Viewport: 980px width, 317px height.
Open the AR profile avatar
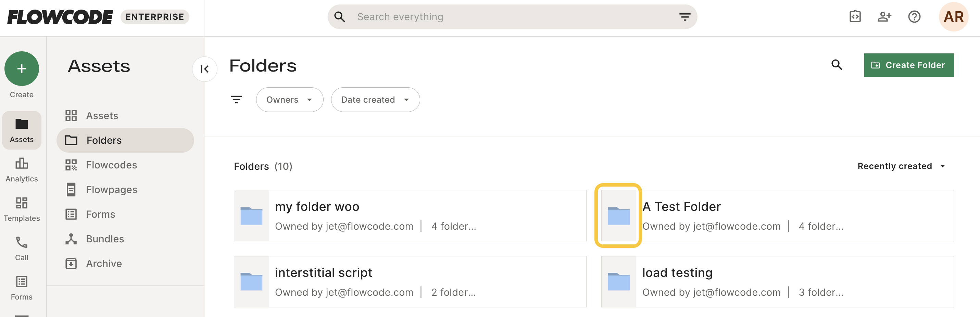pos(953,17)
